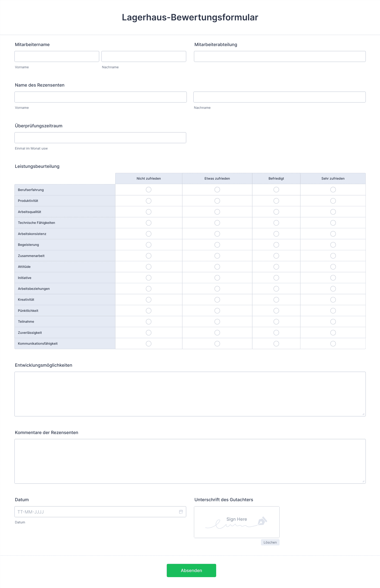The width and height of the screenshot is (380, 588).
Task: Select Sehr zufrieden for Pünktlichkeit
Action: click(x=333, y=310)
